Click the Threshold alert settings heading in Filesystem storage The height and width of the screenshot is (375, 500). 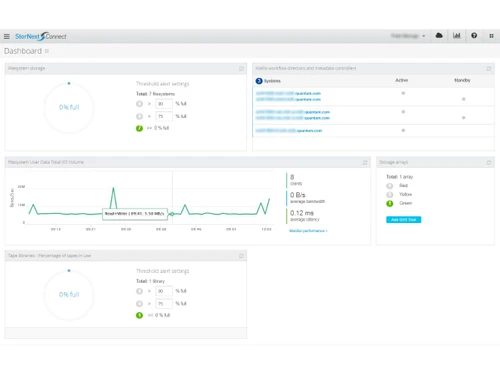click(x=163, y=84)
